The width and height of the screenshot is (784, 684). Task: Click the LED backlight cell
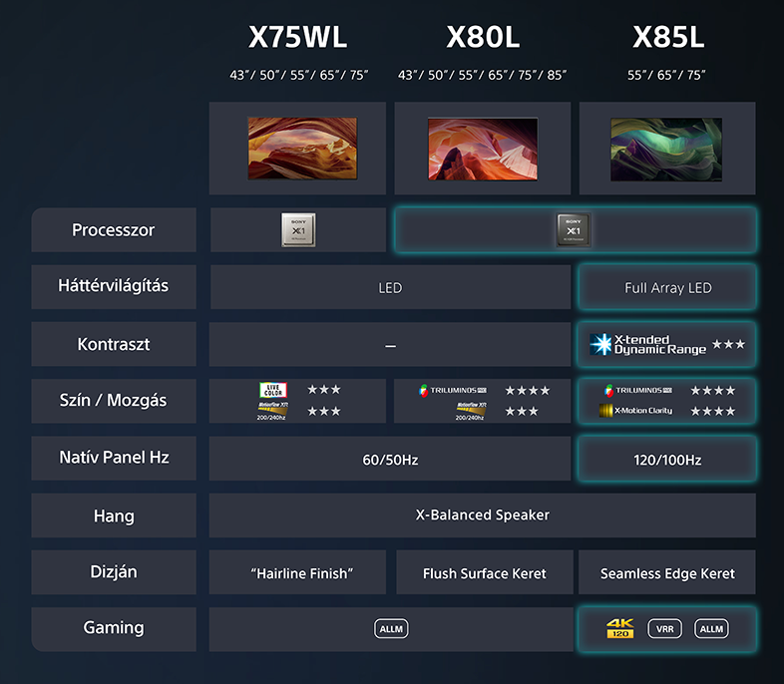[x=390, y=287]
